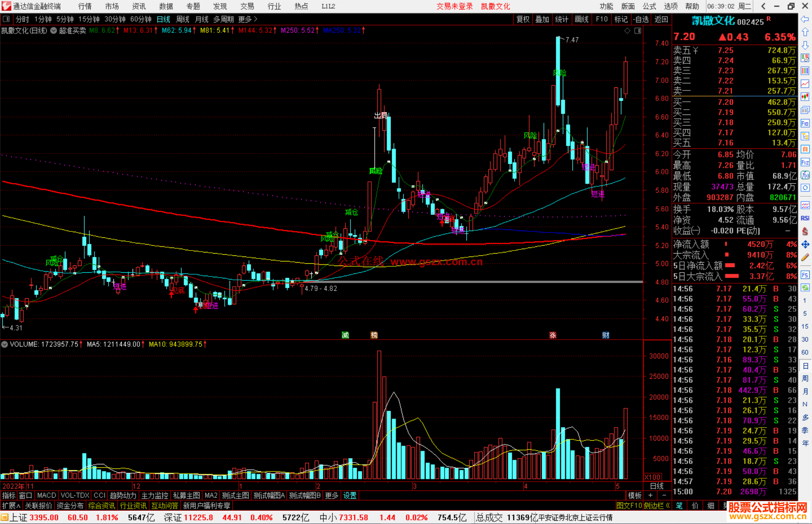Click the trend line chart sidebar icon
The width and height of the screenshot is (812, 524).
tap(805, 84)
